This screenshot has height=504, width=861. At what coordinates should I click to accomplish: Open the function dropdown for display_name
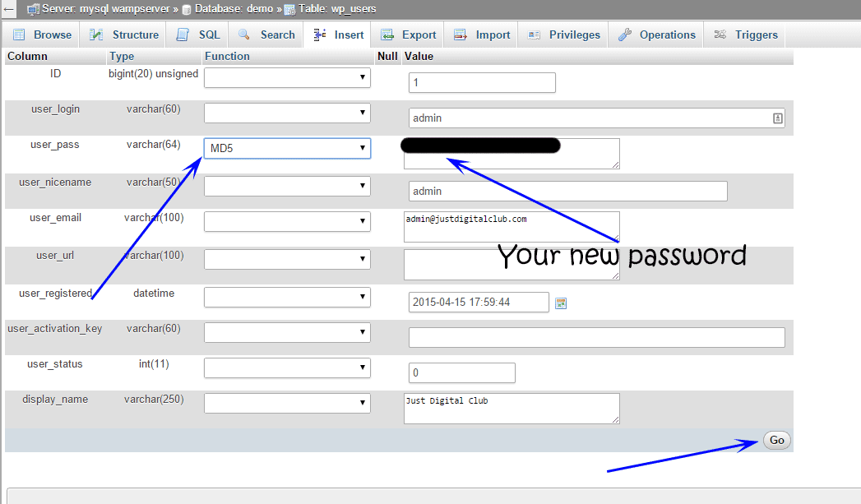coord(287,403)
